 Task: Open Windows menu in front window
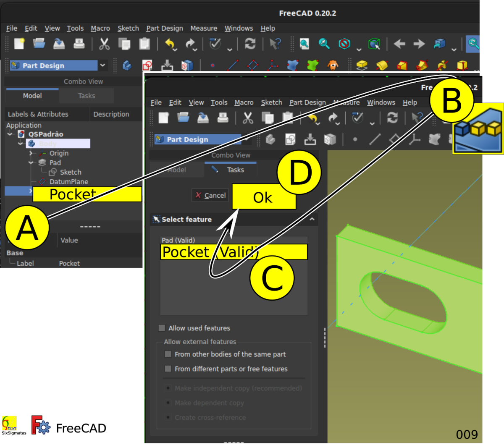[x=381, y=102]
